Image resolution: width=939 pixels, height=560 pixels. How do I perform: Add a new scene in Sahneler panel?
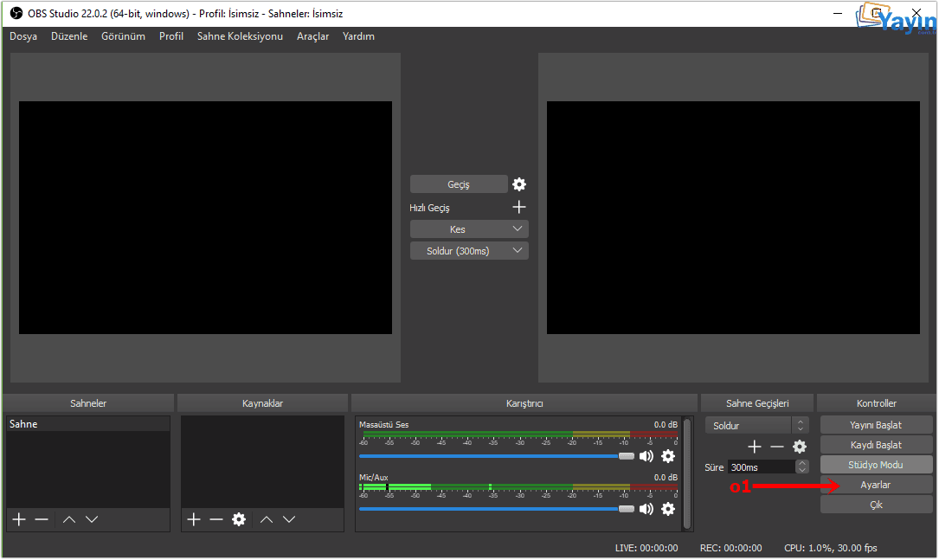tap(19, 519)
